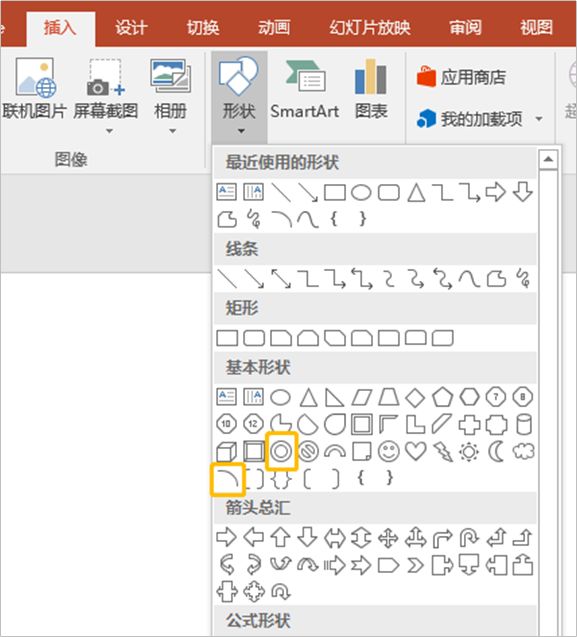Image resolution: width=577 pixels, height=637 pixels.
Task: Select the right arrow in 箭头总汇
Action: [x=226, y=537]
